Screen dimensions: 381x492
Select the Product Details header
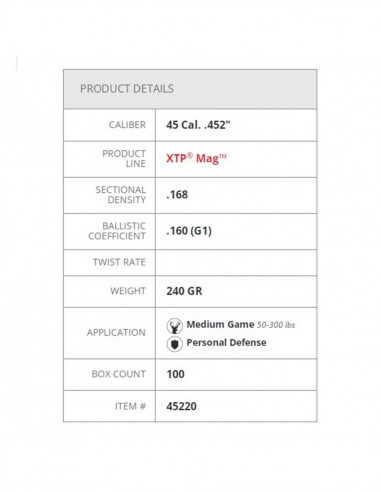tap(190, 89)
